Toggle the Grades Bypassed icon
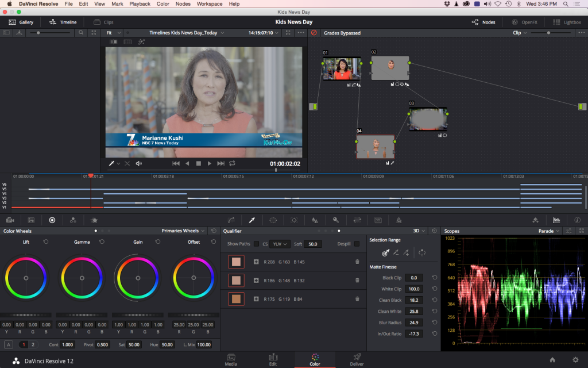Viewport: 588px width, 368px height. point(314,33)
